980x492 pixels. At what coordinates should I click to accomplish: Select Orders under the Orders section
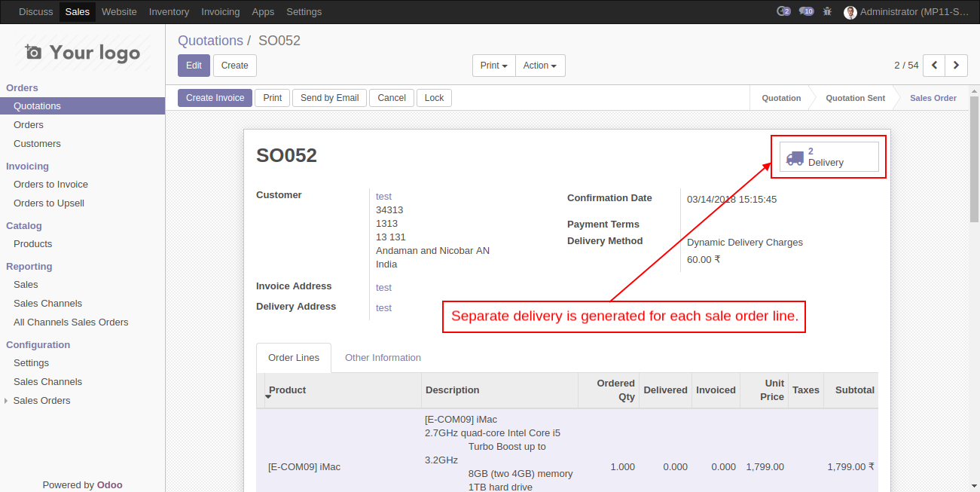83,125
